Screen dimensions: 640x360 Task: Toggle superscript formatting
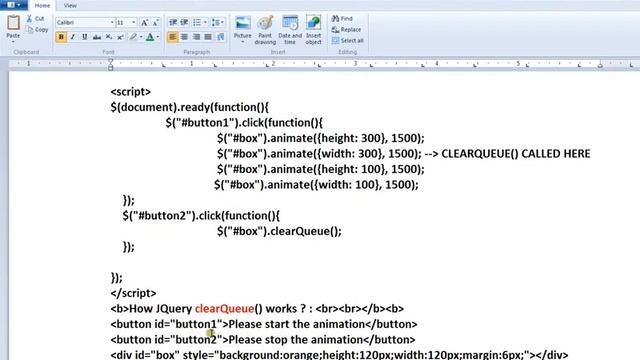[x=120, y=37]
